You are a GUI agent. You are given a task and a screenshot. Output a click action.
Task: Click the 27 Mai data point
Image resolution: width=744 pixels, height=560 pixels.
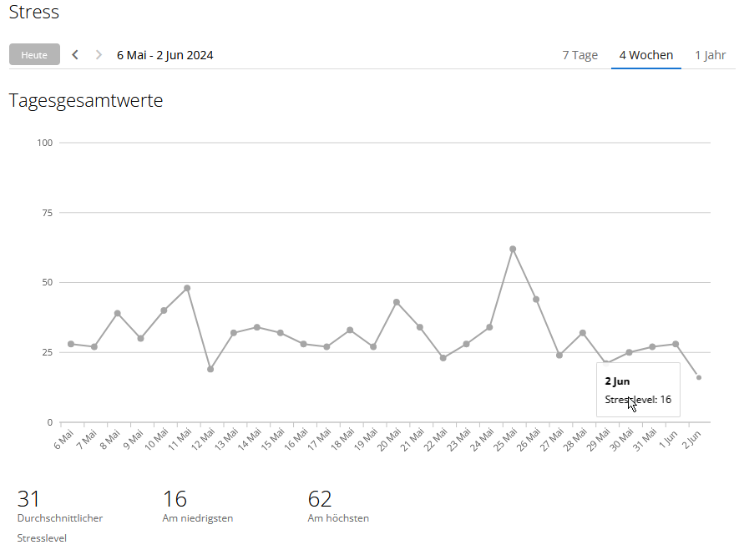click(x=559, y=356)
